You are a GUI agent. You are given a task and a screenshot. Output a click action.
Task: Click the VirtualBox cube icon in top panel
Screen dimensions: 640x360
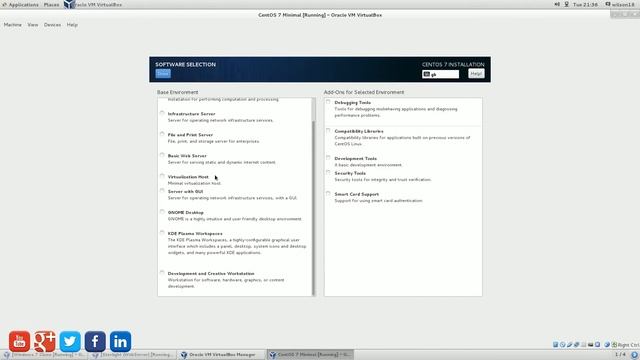click(69, 4)
